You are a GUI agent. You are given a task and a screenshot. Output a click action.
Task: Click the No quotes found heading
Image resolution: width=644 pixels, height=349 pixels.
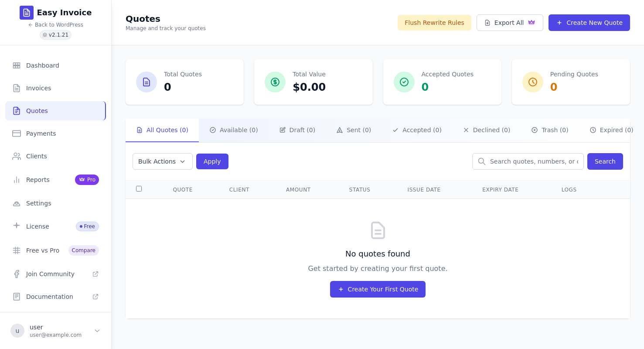point(378,254)
